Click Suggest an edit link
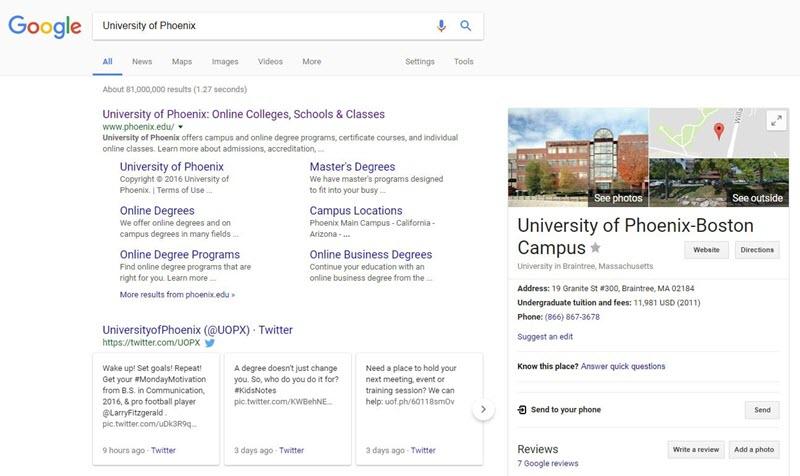 coord(545,337)
